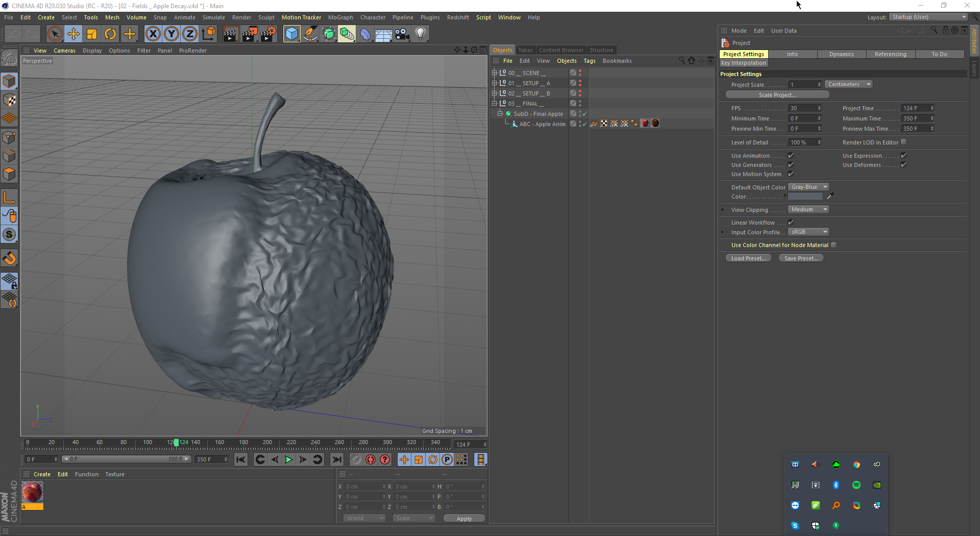Switch to Content Browser tab
Screen dimensions: 980x536
pos(561,50)
